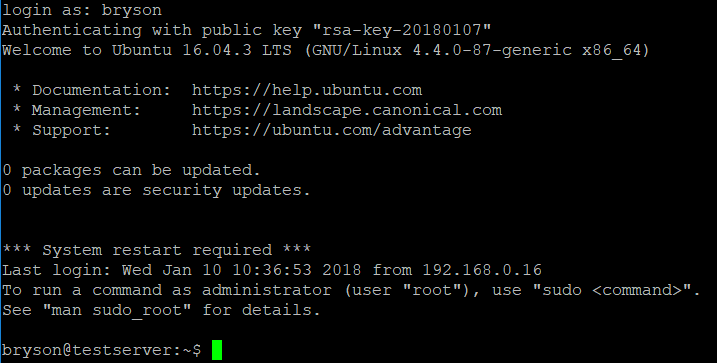
Task: Click the "Support:" label
Action: (71, 130)
